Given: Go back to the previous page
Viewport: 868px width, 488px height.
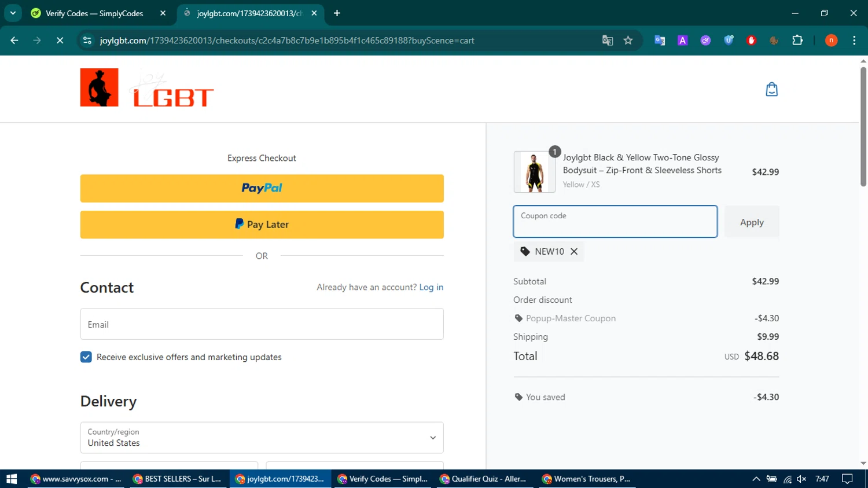Looking at the screenshot, I should click(14, 41).
